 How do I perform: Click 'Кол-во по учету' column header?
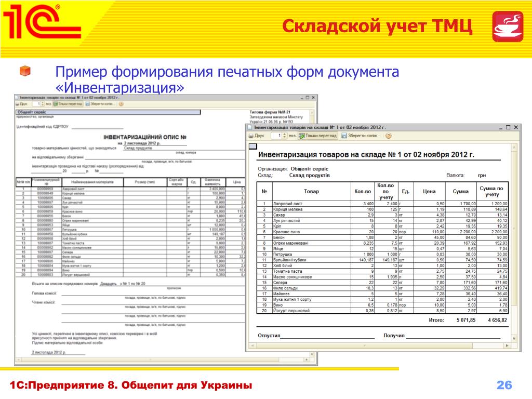point(386,191)
